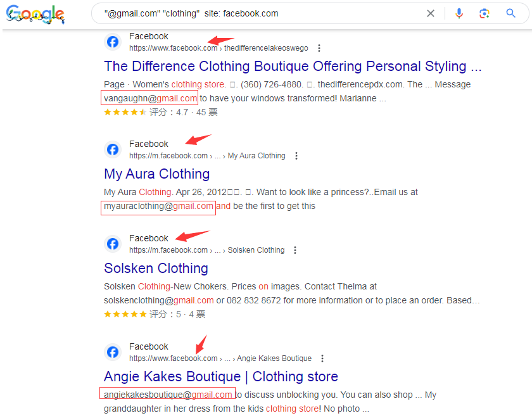Open the My Aura Clothing result
Viewport: 532px width, 418px height.
coord(156,174)
